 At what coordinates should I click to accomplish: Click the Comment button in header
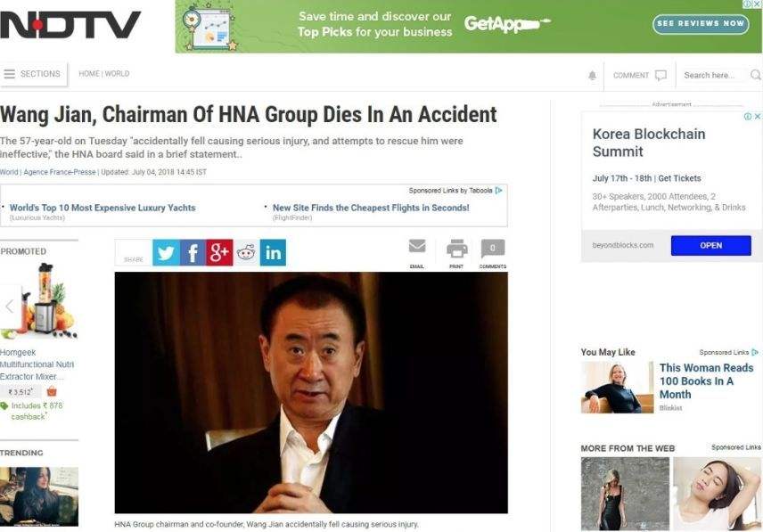[x=639, y=76]
